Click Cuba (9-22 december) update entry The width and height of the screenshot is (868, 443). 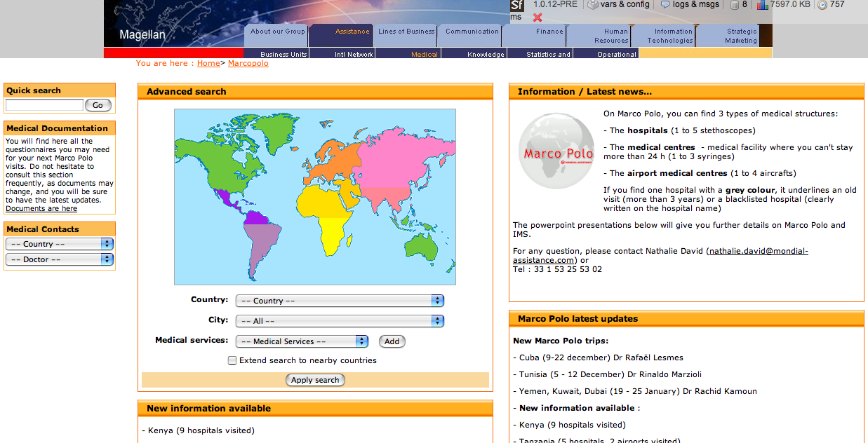point(598,357)
